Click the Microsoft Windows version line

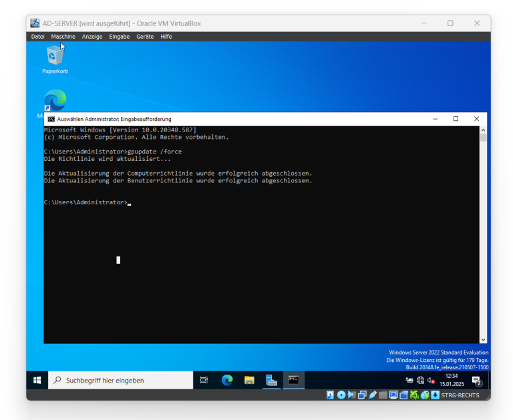click(x=120, y=130)
